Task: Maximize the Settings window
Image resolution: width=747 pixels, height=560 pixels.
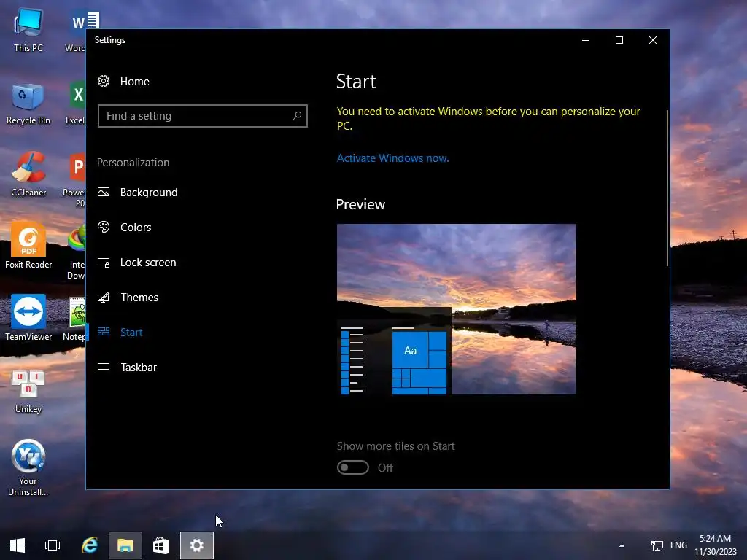Action: click(619, 40)
